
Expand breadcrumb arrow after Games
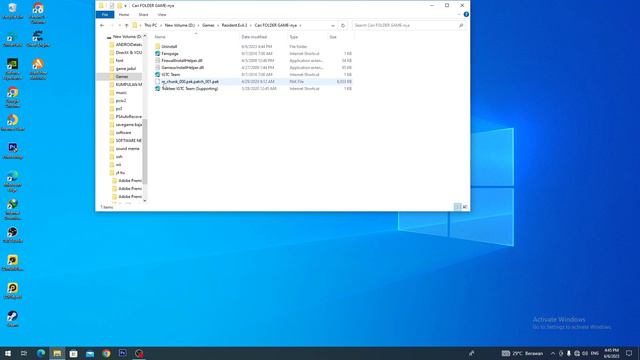(x=218, y=25)
